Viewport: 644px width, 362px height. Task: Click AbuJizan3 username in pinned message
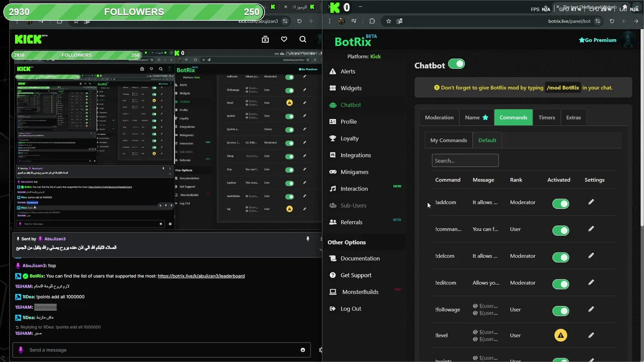pos(55,239)
